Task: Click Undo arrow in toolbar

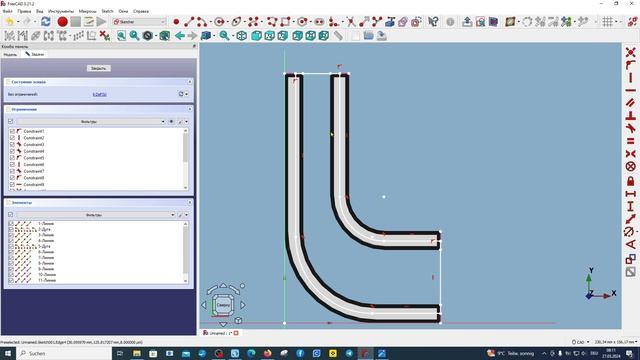Action: point(9,22)
